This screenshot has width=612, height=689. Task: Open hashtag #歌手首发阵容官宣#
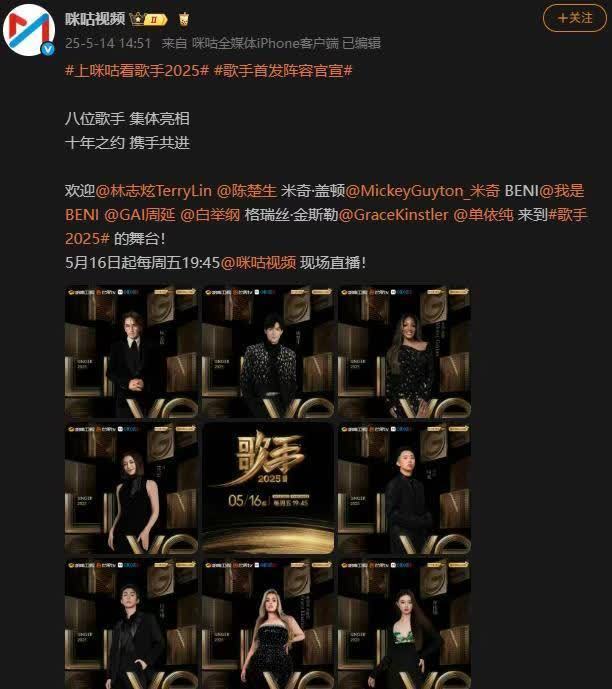283,70
